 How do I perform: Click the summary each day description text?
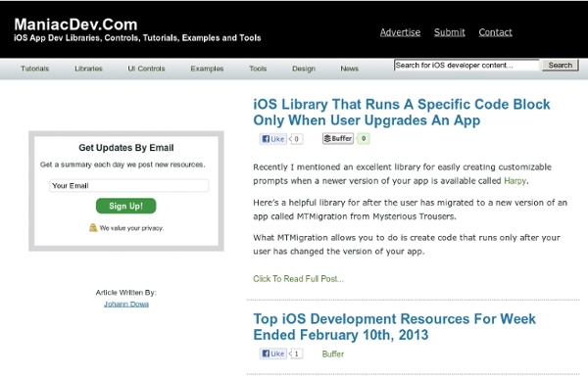point(122,165)
